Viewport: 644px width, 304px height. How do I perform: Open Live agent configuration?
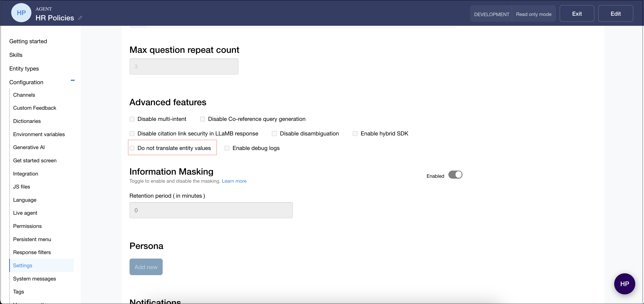tap(25, 213)
